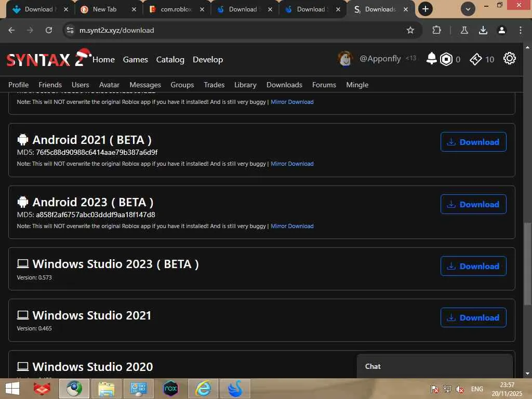This screenshot has width=532, height=399.
Task: Go to Friends in sub navigation
Action: [50, 85]
